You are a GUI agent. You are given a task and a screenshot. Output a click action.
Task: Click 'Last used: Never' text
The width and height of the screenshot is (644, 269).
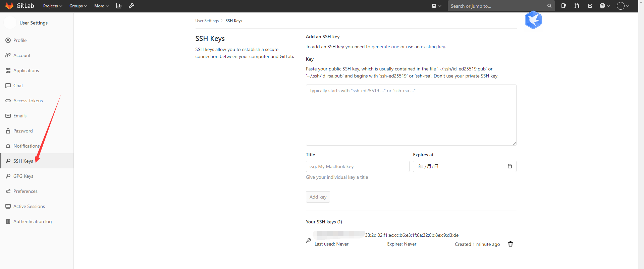point(331,244)
